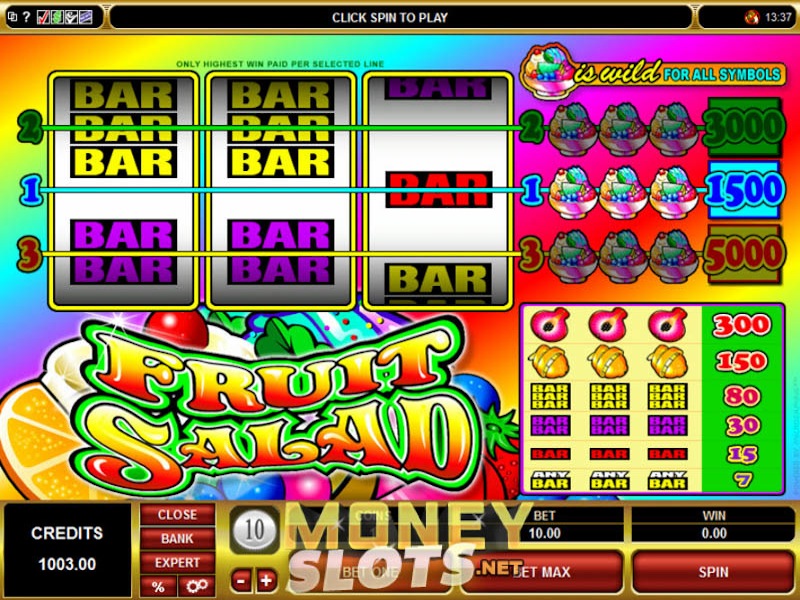The width and height of the screenshot is (800, 600).
Task: Increase coin size with plus button
Action: coord(266,580)
